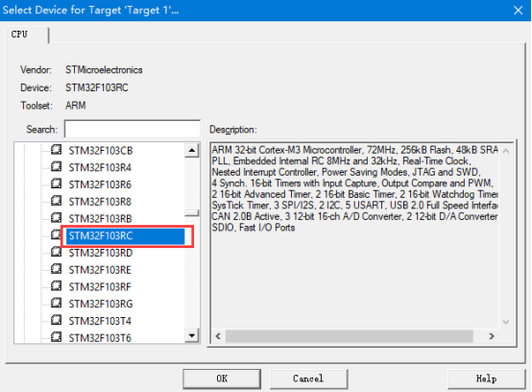Select the STM32F103CB device
This screenshot has height=392, width=532.
click(101, 151)
